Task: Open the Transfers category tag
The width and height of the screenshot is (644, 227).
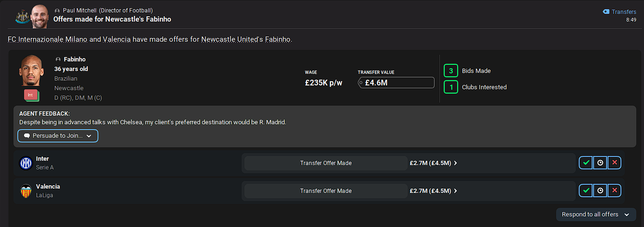Action: (620, 12)
